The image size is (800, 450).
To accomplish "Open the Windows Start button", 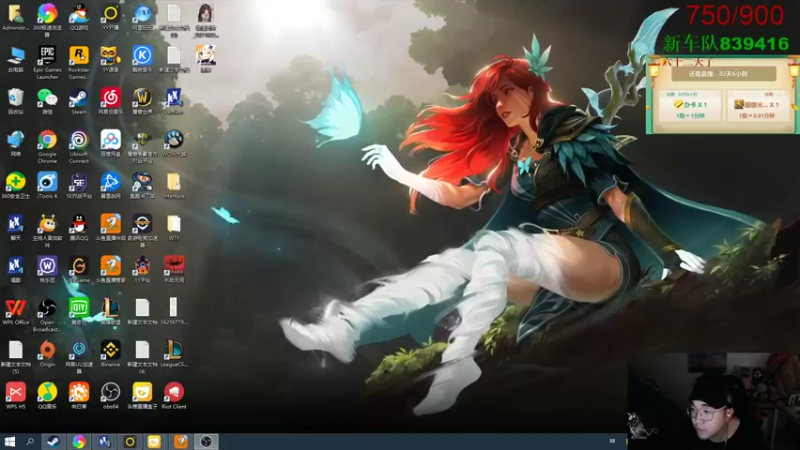I will [9, 441].
